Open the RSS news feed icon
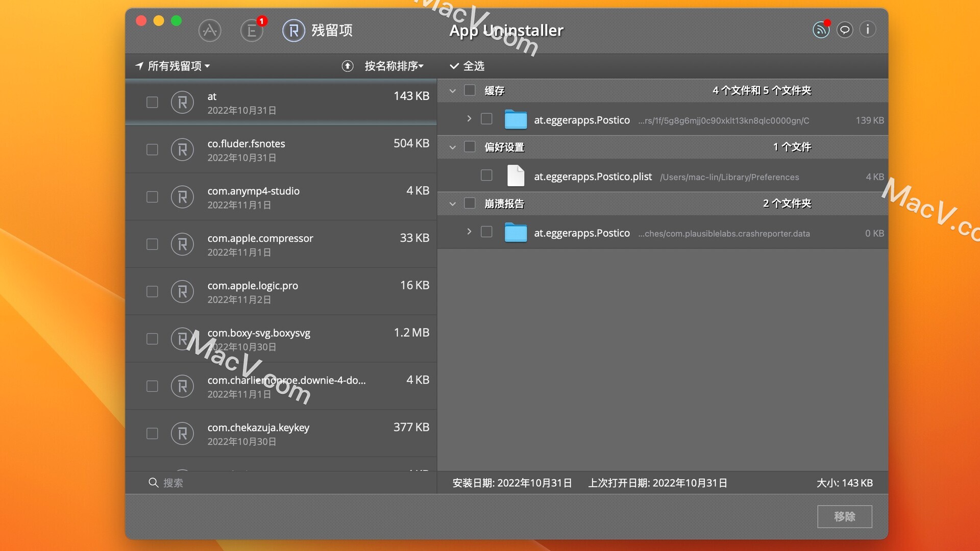Image resolution: width=980 pixels, height=551 pixels. 821,30
